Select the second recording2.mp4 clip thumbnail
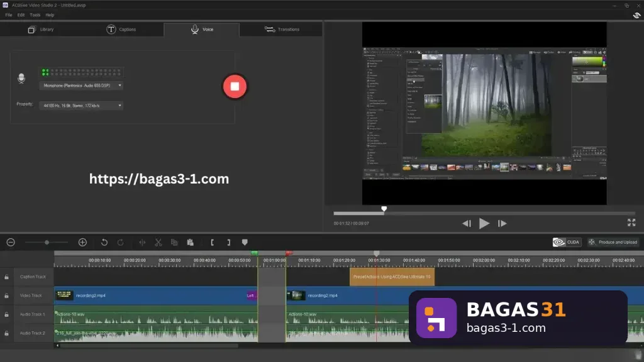This screenshot has width=644, height=362. pos(296,295)
